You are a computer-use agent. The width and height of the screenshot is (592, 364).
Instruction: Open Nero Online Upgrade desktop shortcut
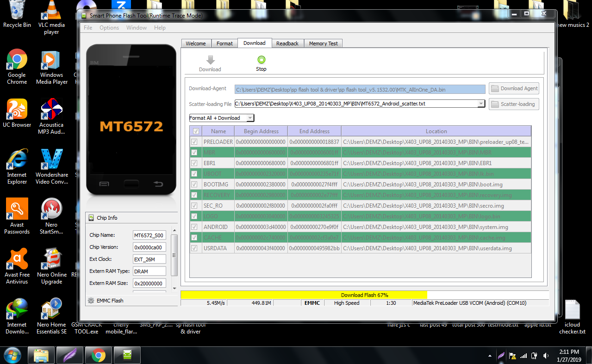pyautogui.click(x=51, y=267)
